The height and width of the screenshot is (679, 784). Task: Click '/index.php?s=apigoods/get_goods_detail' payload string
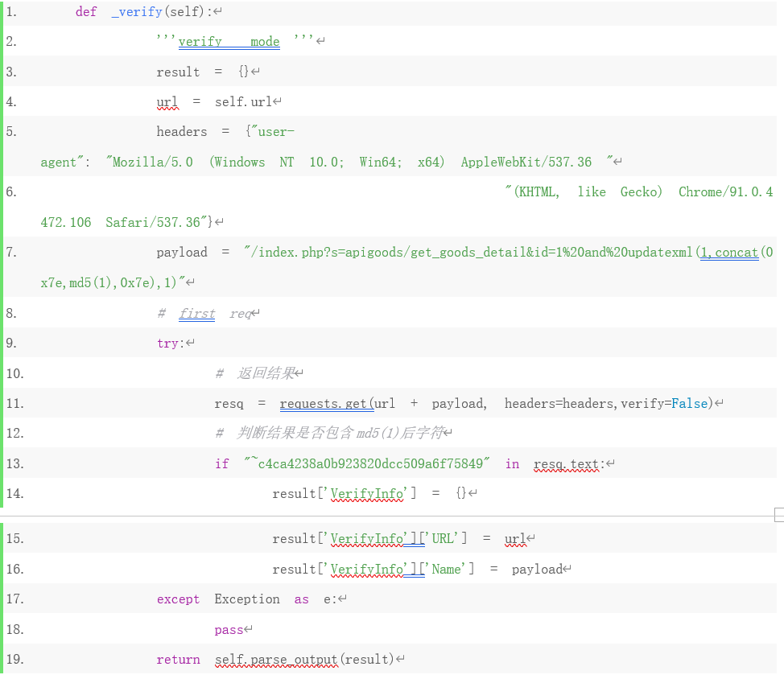click(388, 253)
